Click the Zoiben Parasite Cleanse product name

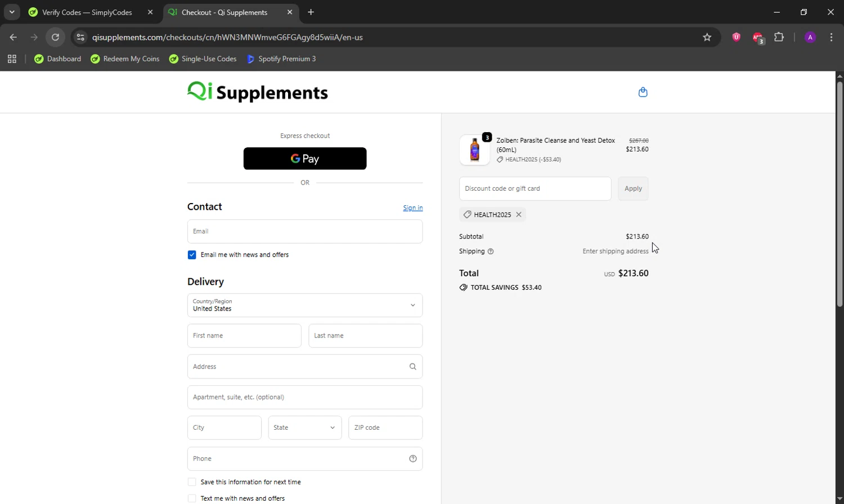pos(555,145)
